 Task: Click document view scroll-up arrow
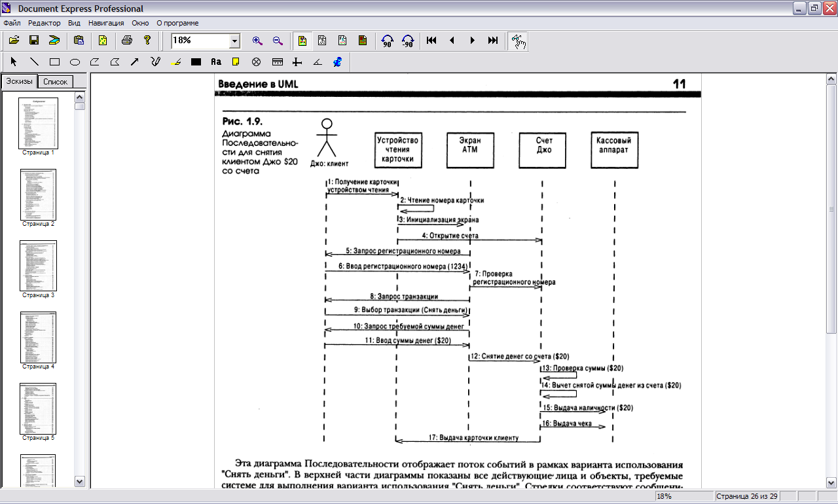832,79
